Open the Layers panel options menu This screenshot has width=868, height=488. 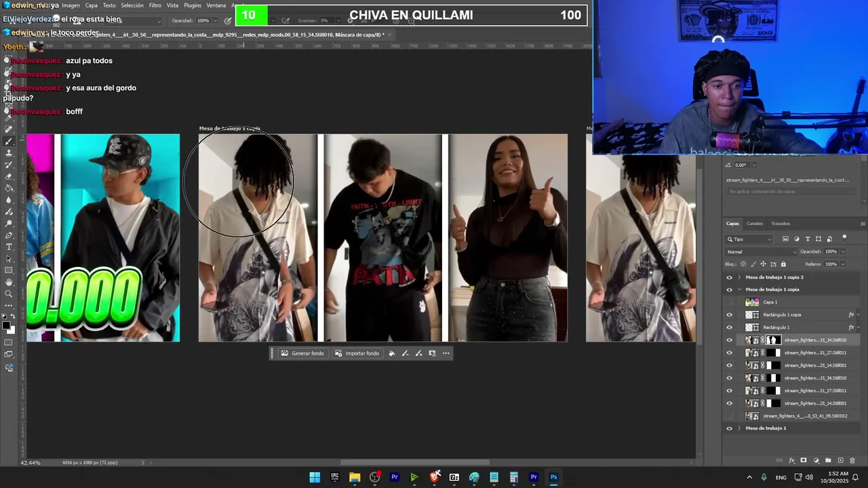tap(863, 224)
